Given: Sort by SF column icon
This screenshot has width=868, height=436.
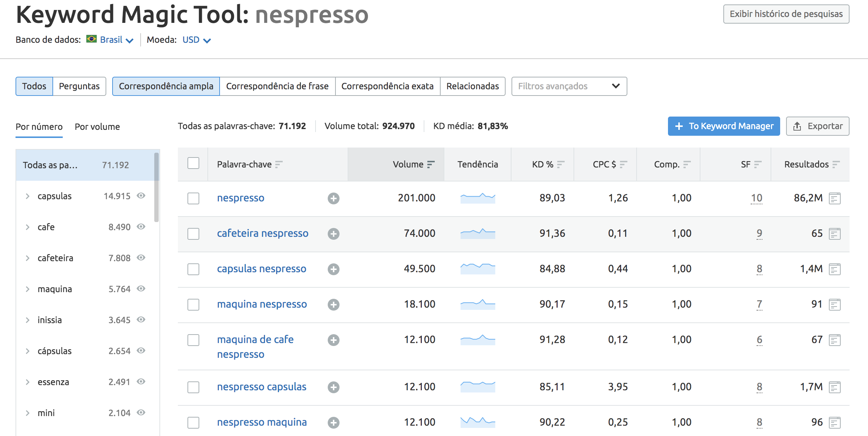Looking at the screenshot, I should click(758, 165).
